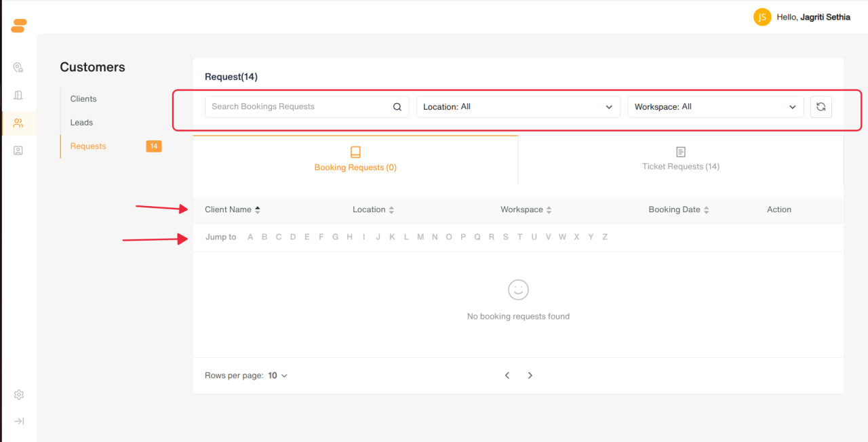The image size is (868, 442).
Task: Click the search magnifier icon
Action: coord(397,106)
